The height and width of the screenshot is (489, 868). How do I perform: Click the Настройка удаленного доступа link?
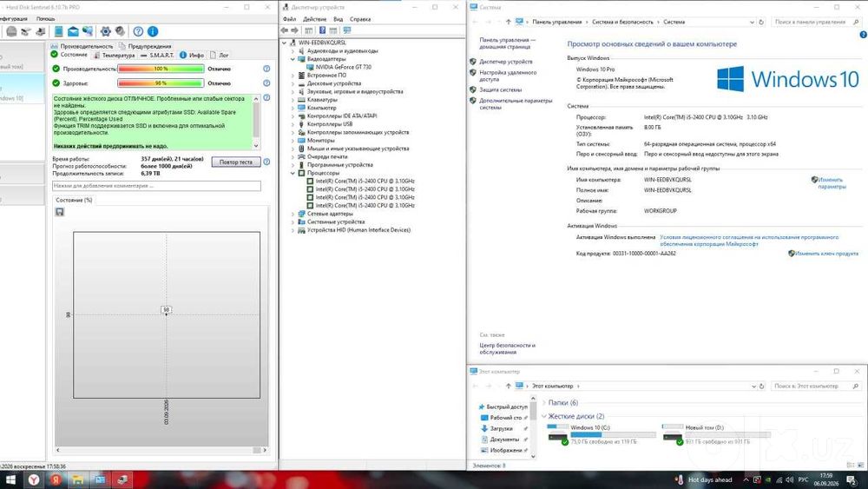[x=507, y=76]
